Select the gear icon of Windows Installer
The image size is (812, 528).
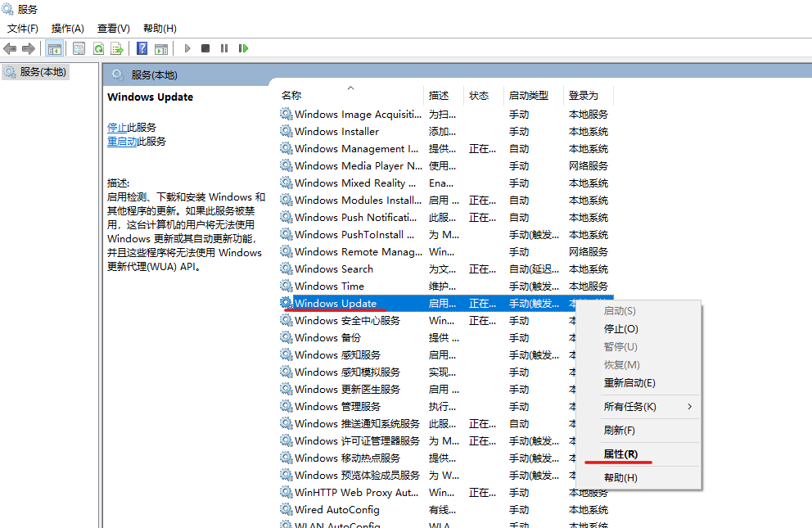286,131
